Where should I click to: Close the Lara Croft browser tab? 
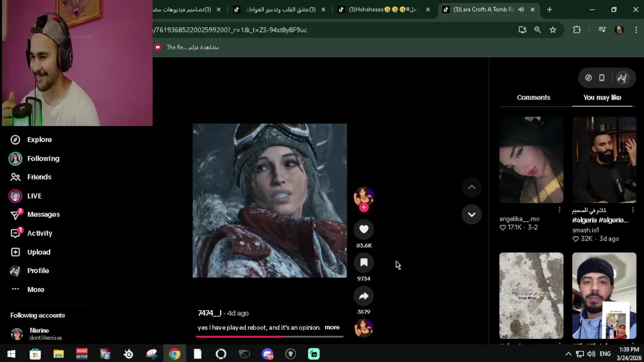pyautogui.click(x=532, y=10)
